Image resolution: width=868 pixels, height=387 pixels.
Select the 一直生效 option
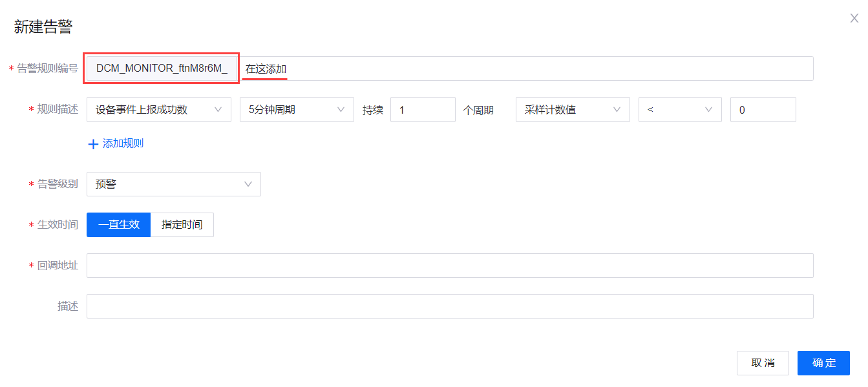point(119,225)
